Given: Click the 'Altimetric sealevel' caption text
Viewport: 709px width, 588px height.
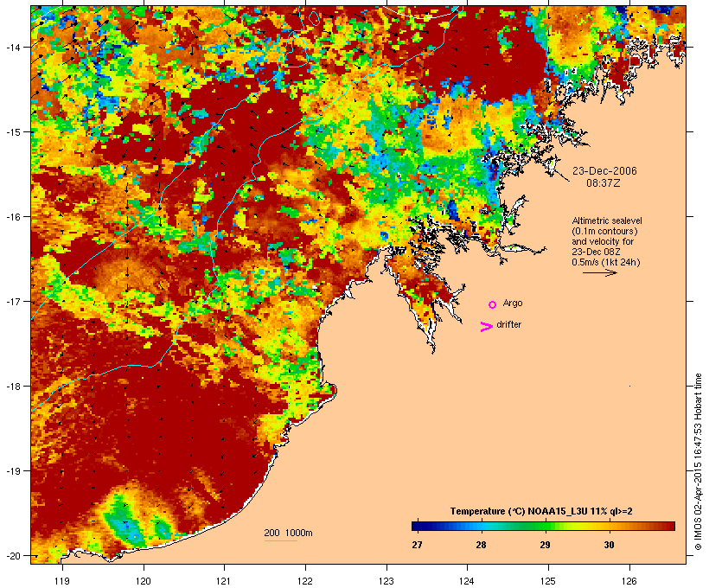Looking at the screenshot, I should 607,220.
